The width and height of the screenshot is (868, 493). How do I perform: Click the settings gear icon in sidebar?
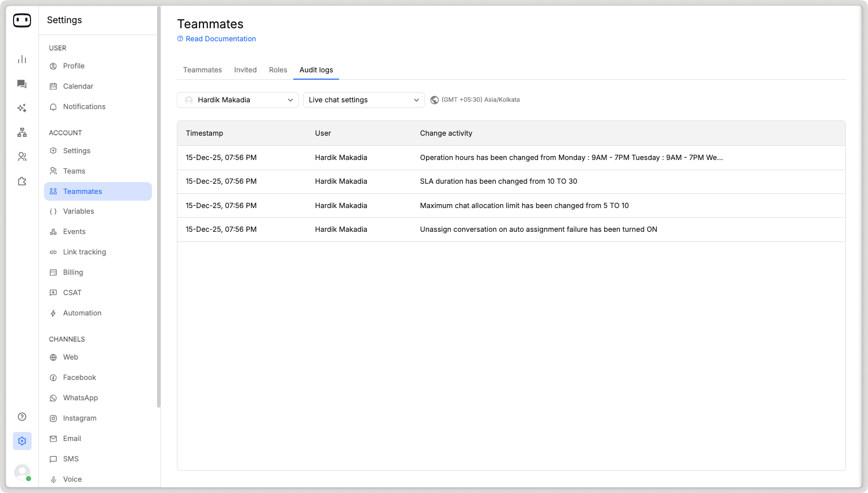(22, 441)
